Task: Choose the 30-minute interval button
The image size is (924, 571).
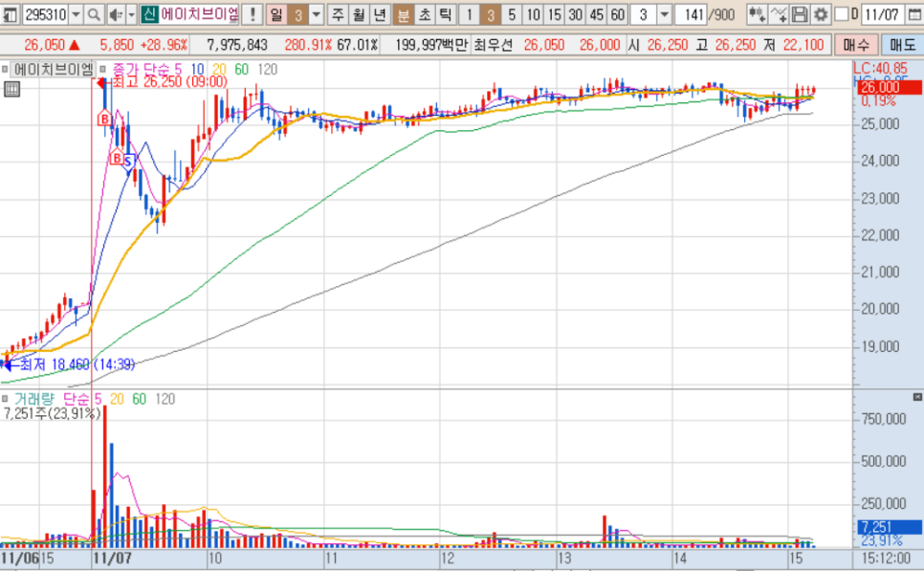Action: click(575, 14)
